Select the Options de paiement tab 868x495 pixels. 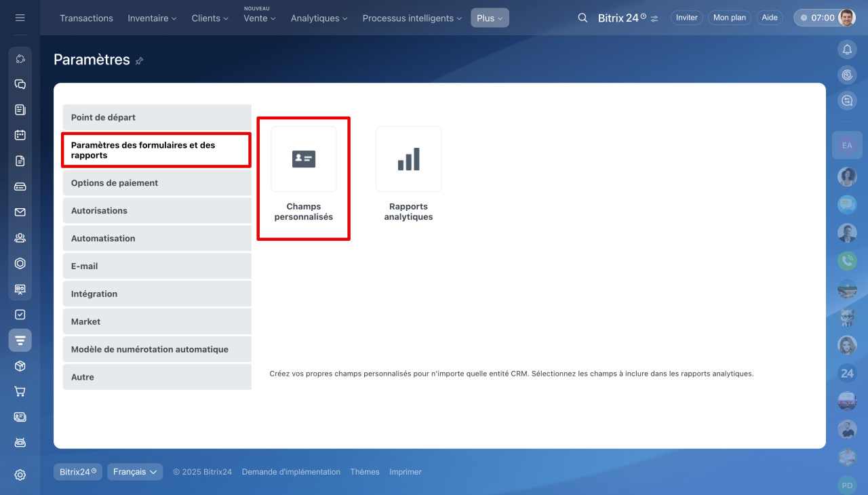(x=157, y=183)
